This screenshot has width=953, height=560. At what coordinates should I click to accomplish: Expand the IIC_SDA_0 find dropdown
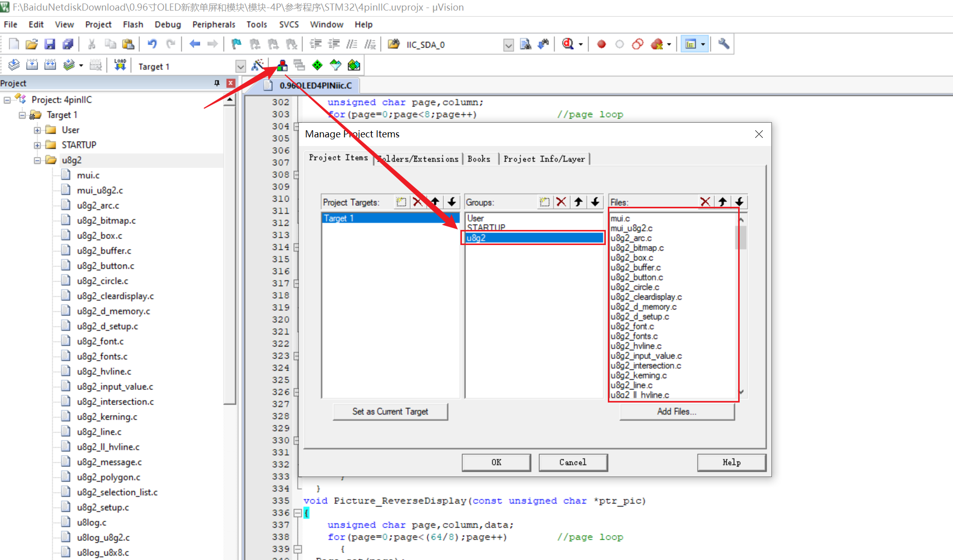point(508,45)
